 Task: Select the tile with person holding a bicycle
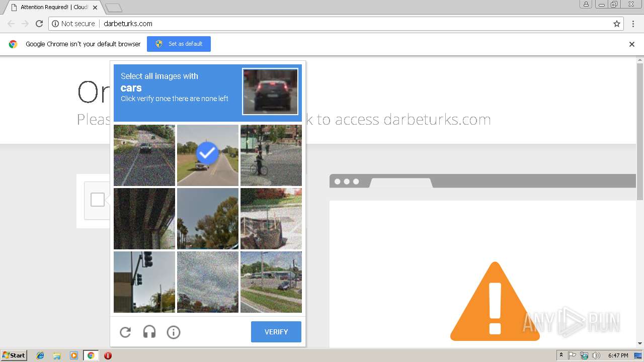(271, 155)
